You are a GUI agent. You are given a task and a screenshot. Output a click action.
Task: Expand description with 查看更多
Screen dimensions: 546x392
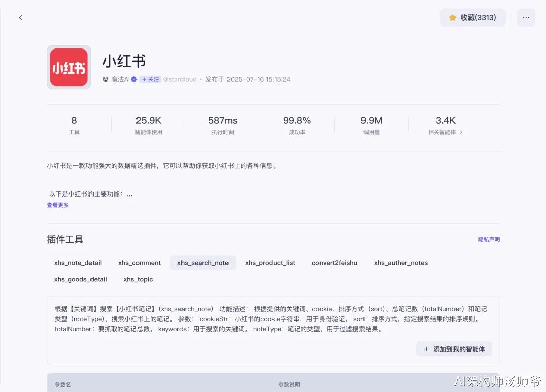(x=58, y=205)
